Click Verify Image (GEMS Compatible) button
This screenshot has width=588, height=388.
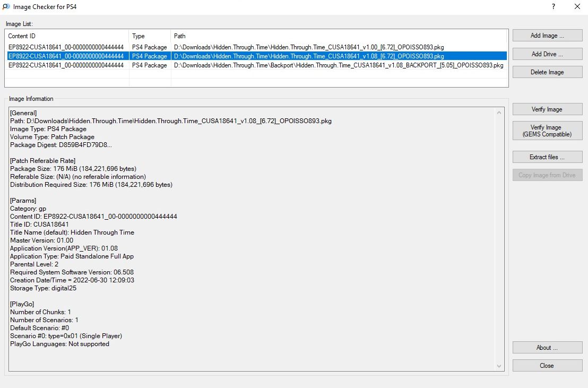(547, 131)
